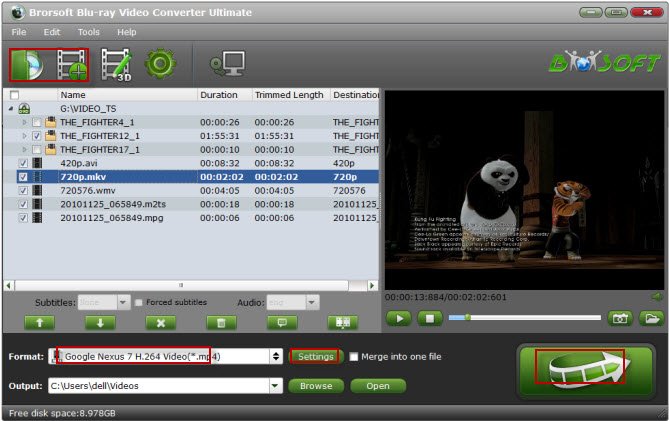The width and height of the screenshot is (669, 421).
Task: Click the film icon beside 720576.wmv
Action: coord(38,190)
